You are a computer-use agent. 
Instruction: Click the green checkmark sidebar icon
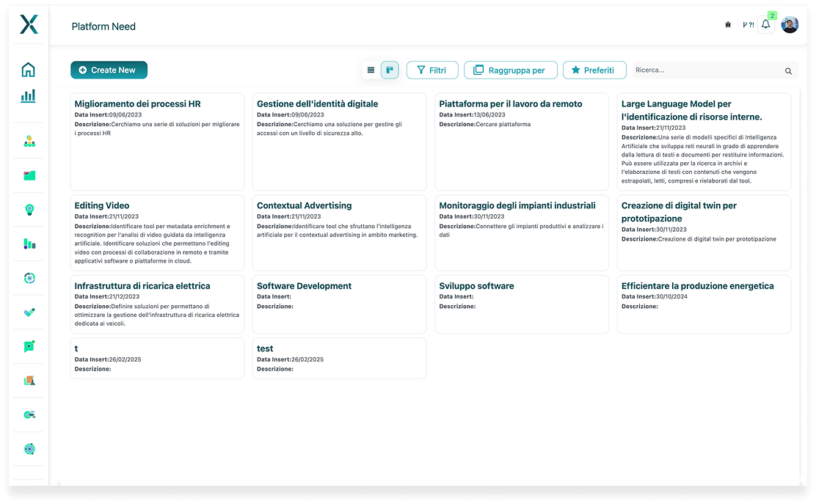(x=29, y=312)
